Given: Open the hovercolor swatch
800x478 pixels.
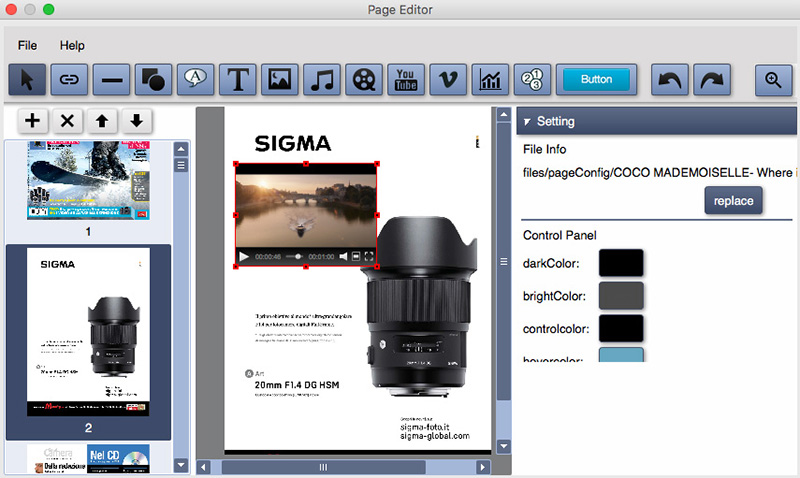Looking at the screenshot, I should tap(621, 355).
